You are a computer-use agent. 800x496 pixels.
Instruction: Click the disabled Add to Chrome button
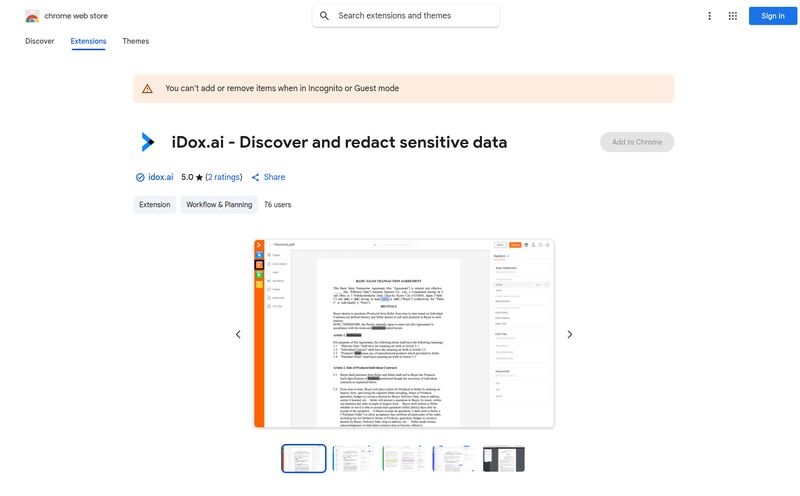point(637,142)
